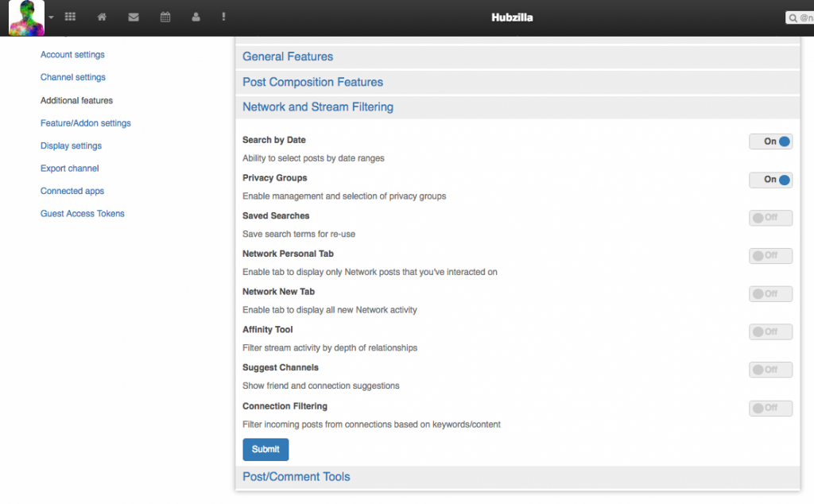Open the apps grid icon in navbar

point(70,17)
